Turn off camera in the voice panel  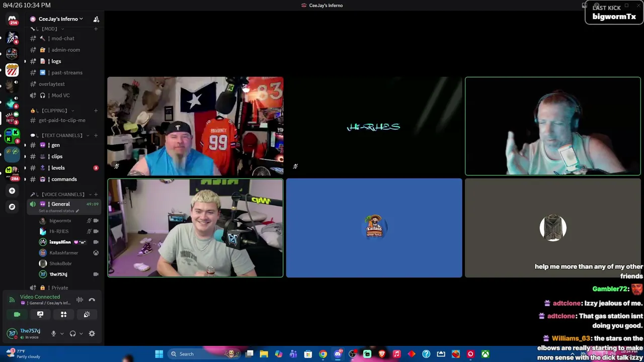click(x=17, y=314)
